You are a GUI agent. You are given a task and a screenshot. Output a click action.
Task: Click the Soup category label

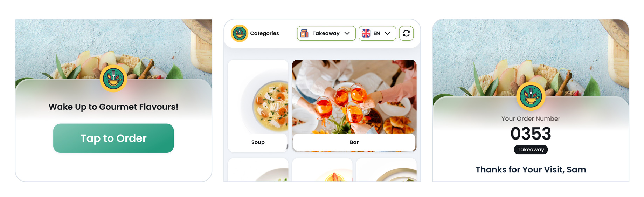point(258,142)
